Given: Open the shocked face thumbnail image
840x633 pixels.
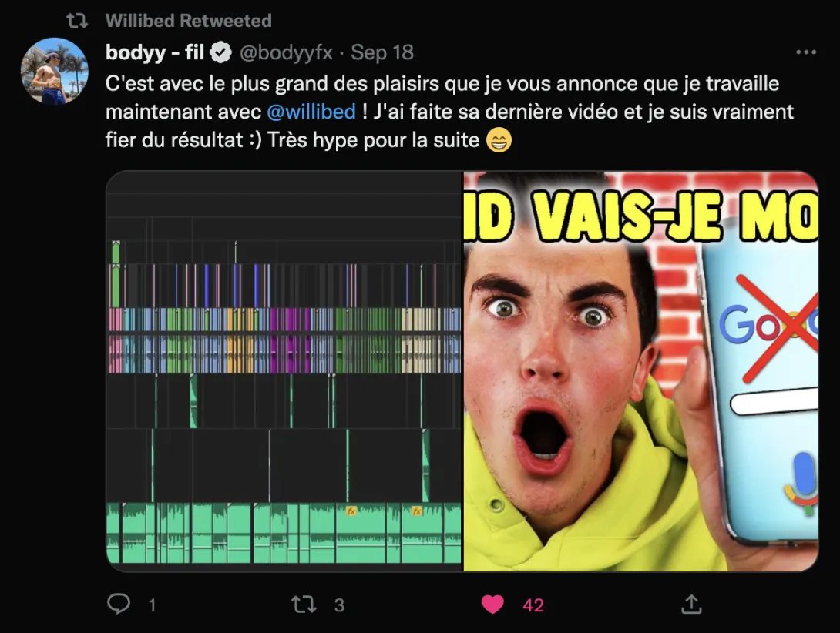Looking at the screenshot, I should [640, 371].
